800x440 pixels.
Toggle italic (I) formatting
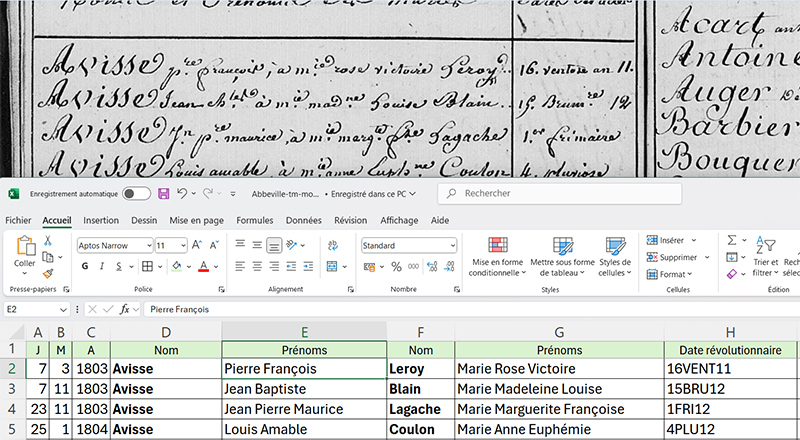tap(102, 266)
